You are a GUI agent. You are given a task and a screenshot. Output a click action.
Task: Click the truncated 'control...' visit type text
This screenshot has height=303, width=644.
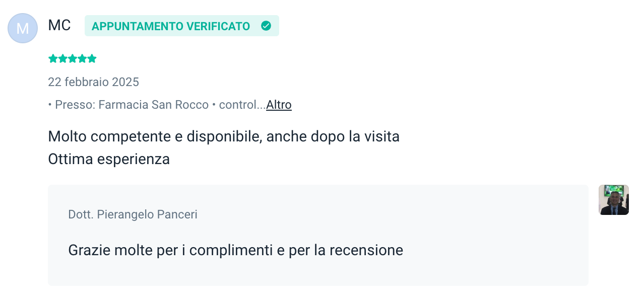pyautogui.click(x=241, y=105)
